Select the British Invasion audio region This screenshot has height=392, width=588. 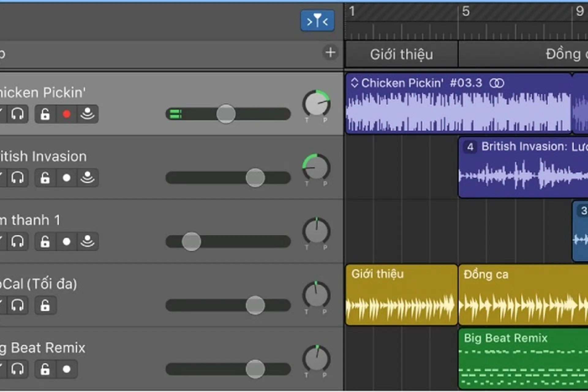pos(523,167)
